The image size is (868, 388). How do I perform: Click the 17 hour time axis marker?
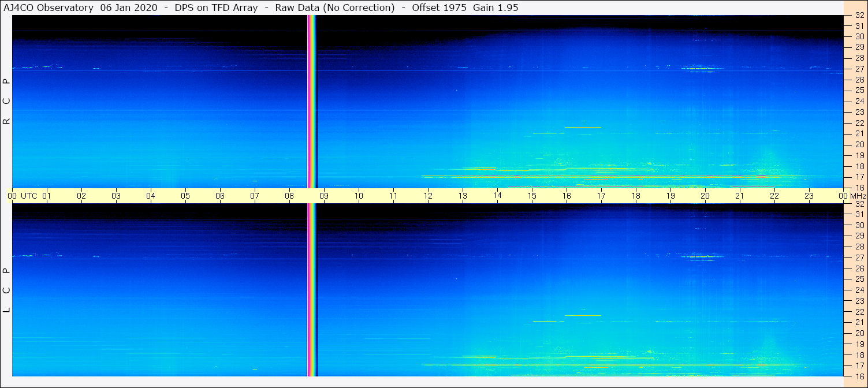tap(601, 196)
